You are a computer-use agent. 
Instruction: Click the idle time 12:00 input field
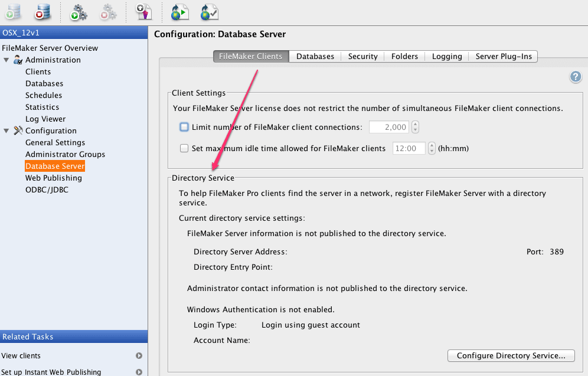409,149
